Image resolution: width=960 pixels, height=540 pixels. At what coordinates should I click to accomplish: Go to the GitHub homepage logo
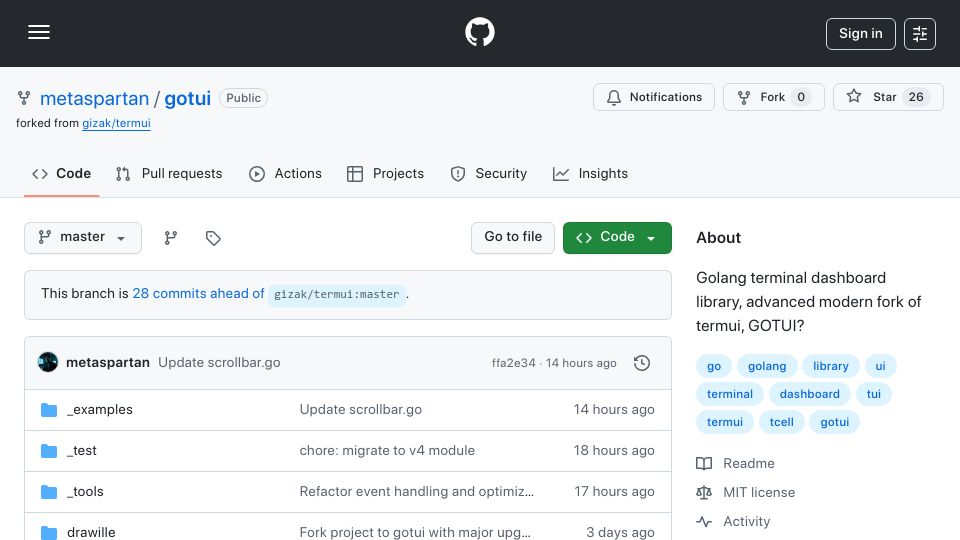pos(480,32)
